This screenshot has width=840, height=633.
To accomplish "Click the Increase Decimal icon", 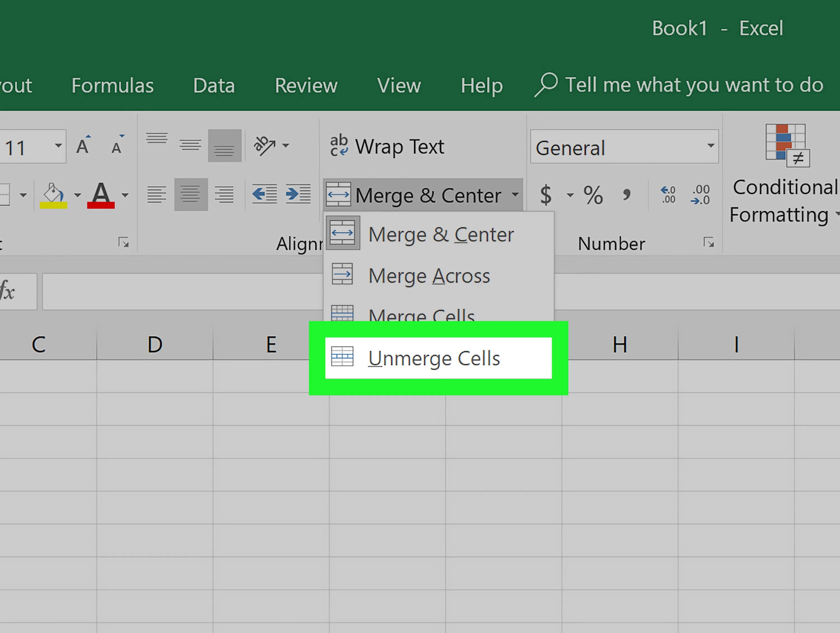I will click(x=668, y=195).
